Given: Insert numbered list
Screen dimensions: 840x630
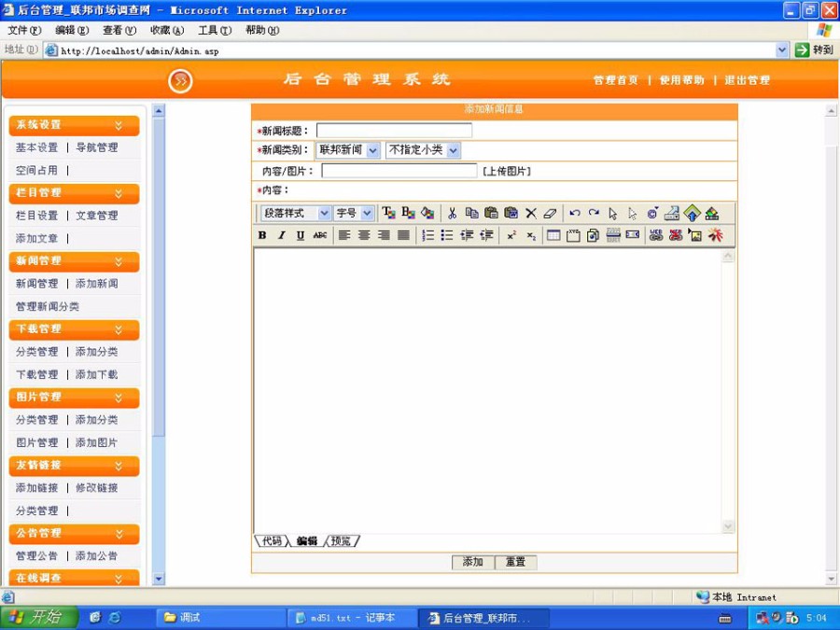Looking at the screenshot, I should 427,235.
